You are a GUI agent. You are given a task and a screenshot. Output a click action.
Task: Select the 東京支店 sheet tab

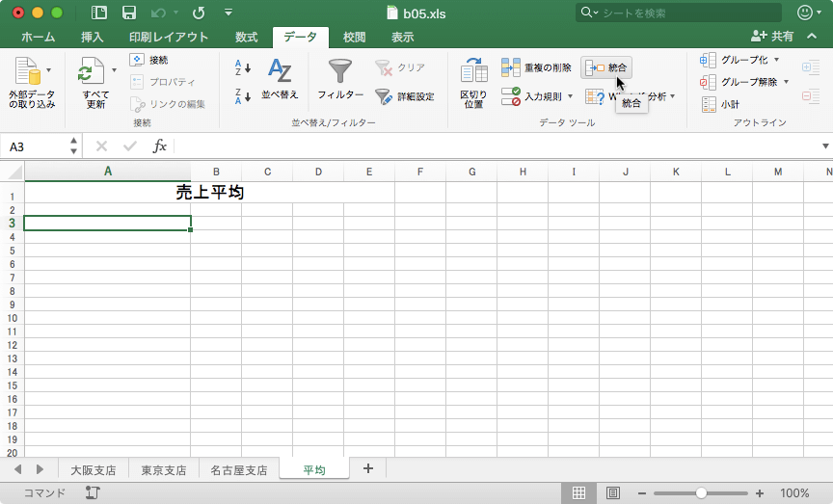[164, 470]
